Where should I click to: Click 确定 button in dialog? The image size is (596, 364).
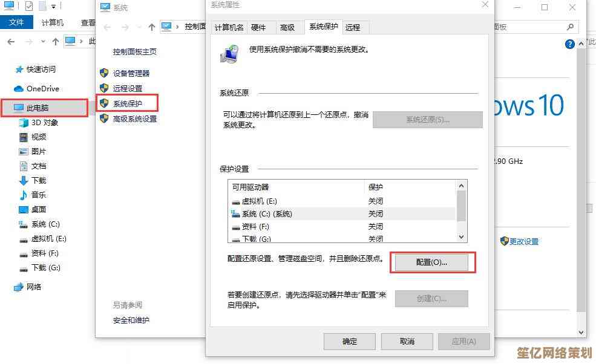click(x=350, y=341)
